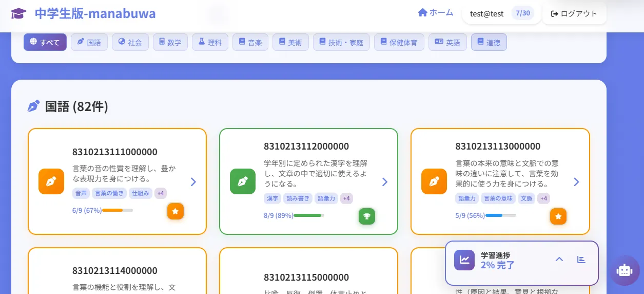
Task: Click the star badge on card 8310213111000000
Action: point(175,211)
